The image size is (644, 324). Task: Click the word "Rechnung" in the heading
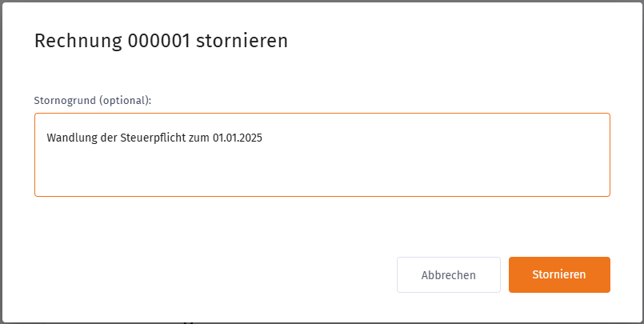78,42
